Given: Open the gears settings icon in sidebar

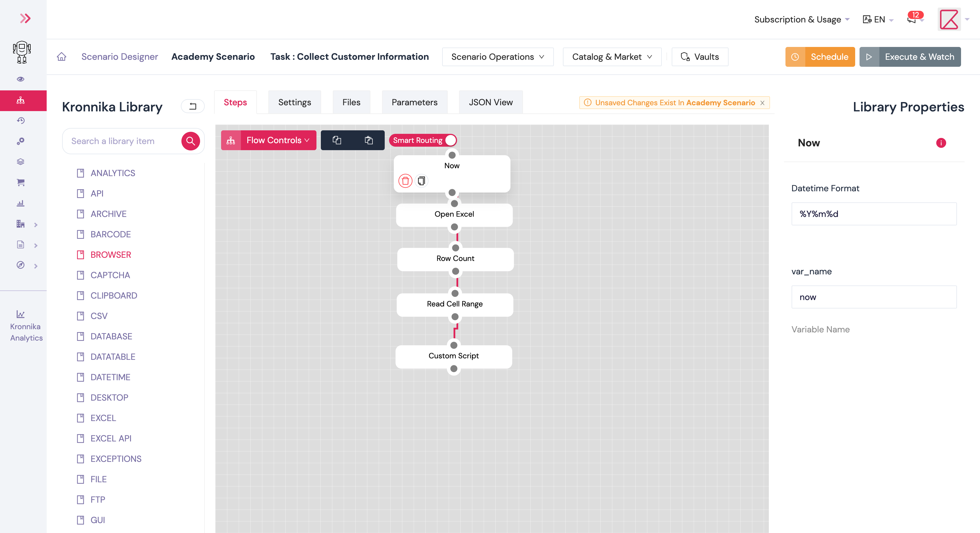Looking at the screenshot, I should tap(20, 141).
